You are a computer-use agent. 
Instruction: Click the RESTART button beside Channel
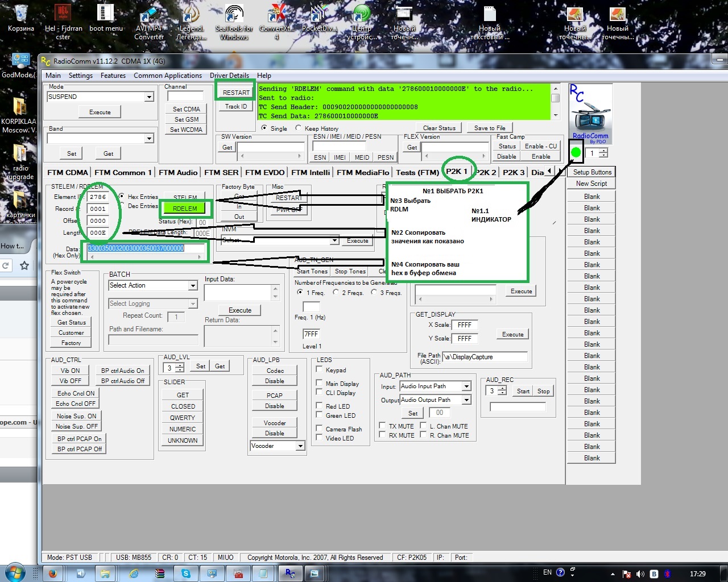click(236, 93)
